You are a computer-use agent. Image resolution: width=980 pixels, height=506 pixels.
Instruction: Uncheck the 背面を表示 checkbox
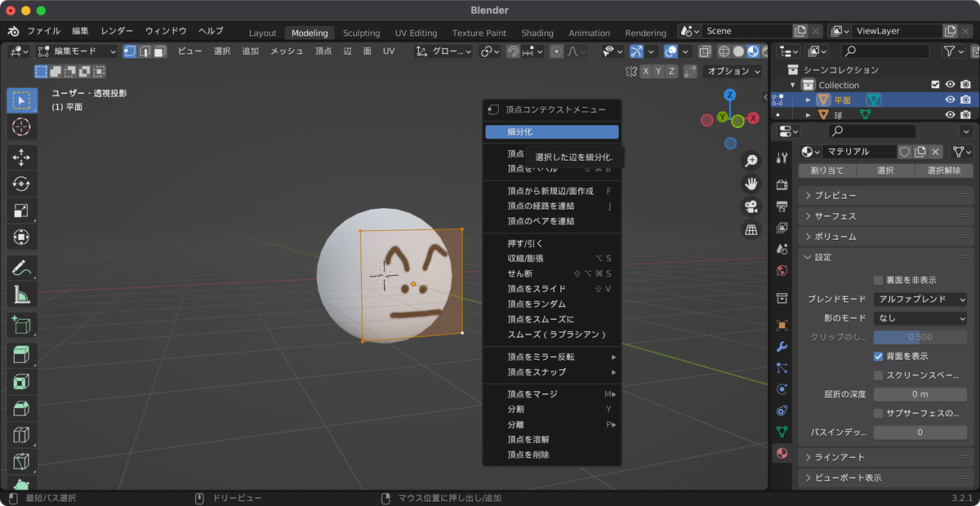[879, 357]
